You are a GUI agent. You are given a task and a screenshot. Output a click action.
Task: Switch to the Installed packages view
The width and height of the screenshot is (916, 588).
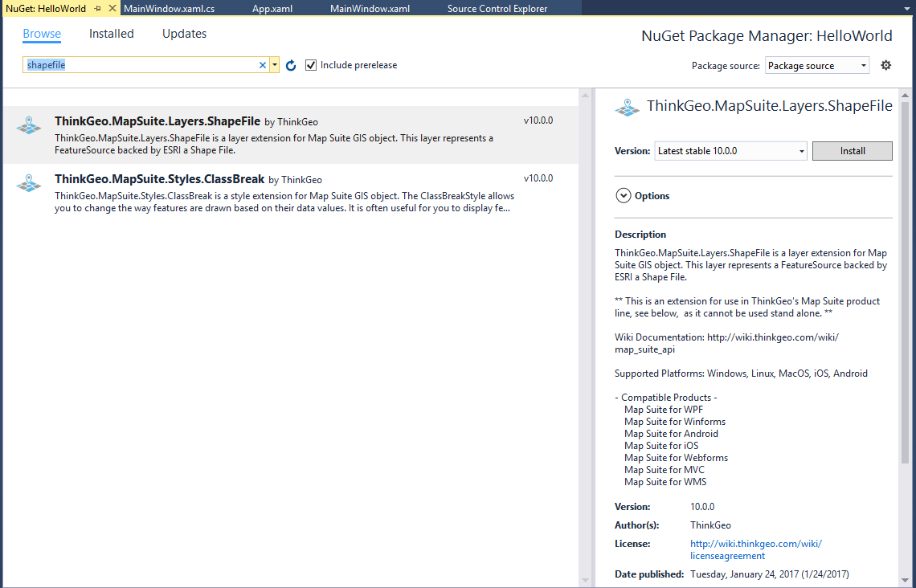pyautogui.click(x=111, y=34)
